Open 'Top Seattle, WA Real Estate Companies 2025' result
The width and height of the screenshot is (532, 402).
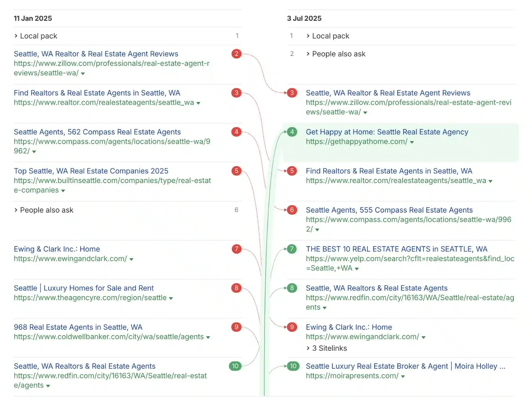91,171
